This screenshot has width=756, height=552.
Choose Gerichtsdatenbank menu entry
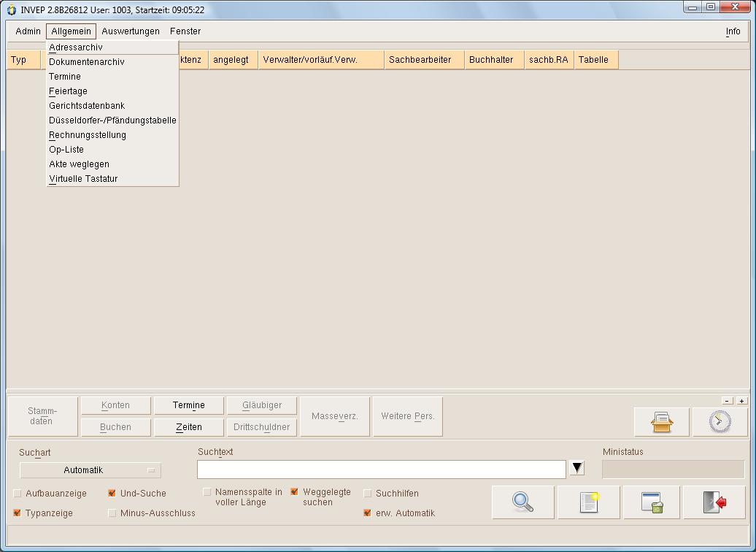pyautogui.click(x=112, y=106)
